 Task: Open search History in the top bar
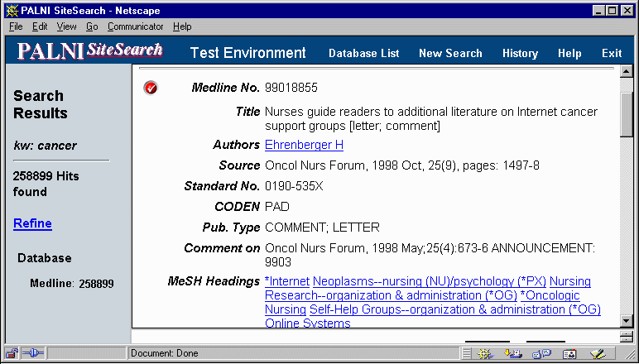pos(520,53)
